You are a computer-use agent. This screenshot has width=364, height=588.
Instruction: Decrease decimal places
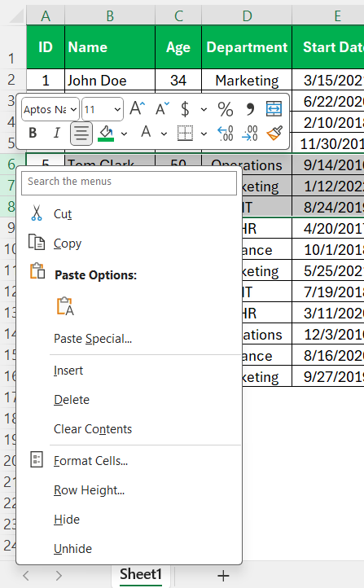point(250,133)
